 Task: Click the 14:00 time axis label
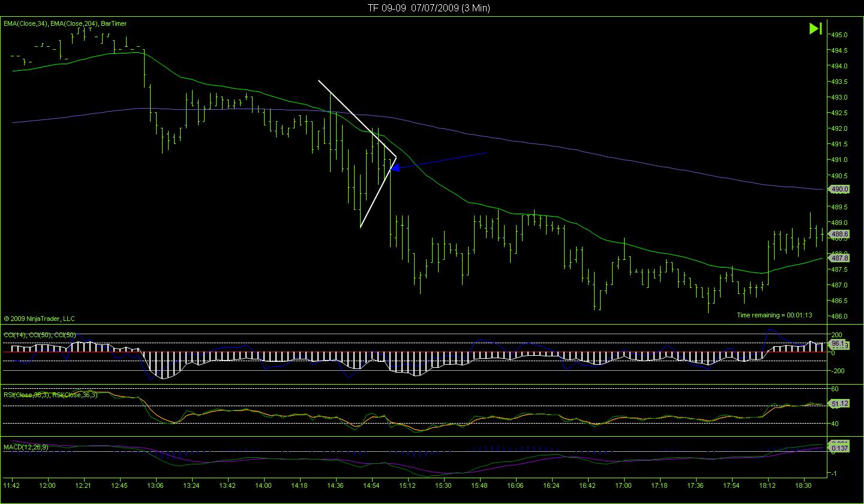[263, 485]
